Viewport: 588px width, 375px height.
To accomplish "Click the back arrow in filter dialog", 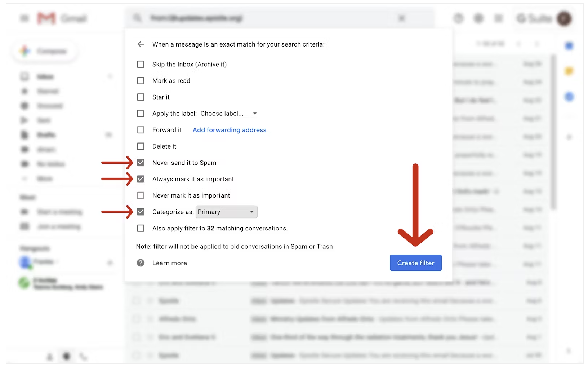I will tap(141, 44).
